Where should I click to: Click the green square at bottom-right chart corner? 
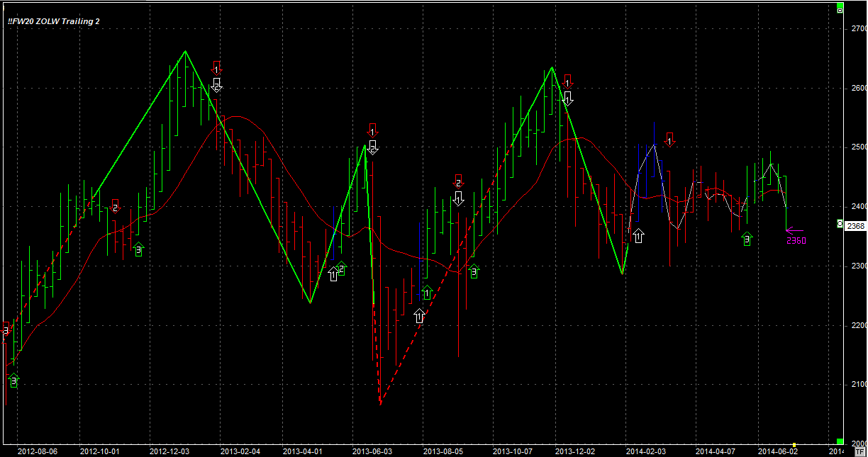pos(840,441)
